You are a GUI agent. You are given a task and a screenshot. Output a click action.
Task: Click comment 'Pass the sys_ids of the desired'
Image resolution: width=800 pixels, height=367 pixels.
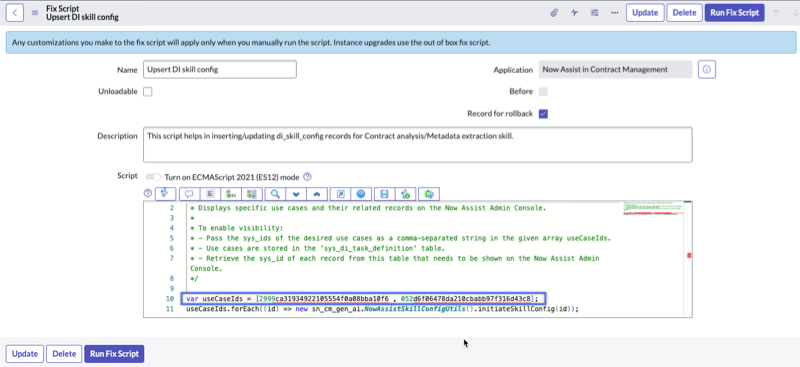pos(401,238)
